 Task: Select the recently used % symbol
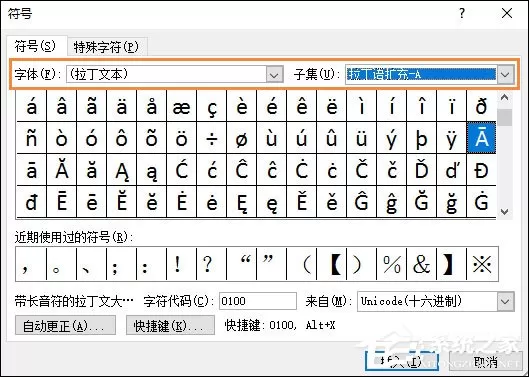pos(392,264)
